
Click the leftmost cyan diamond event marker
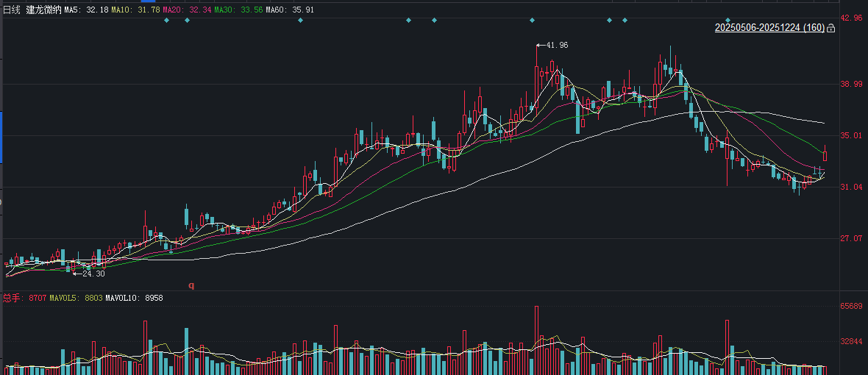[166, 20]
